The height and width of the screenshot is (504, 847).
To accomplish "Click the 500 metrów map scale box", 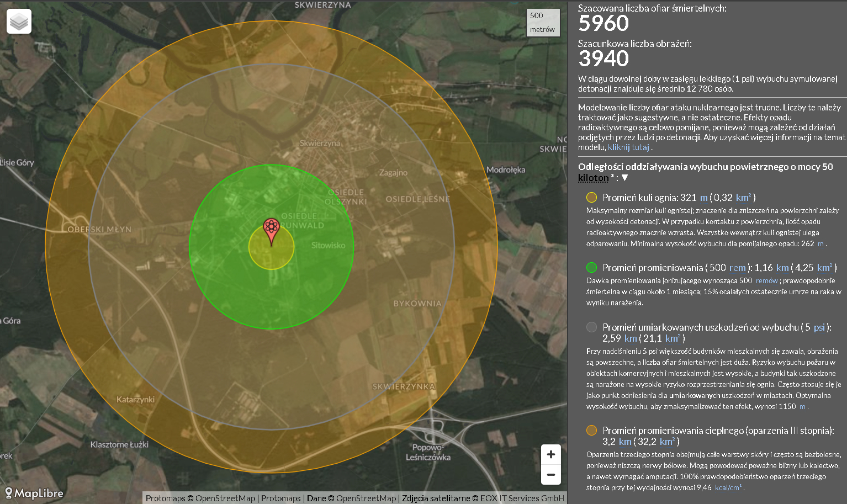I will [543, 23].
